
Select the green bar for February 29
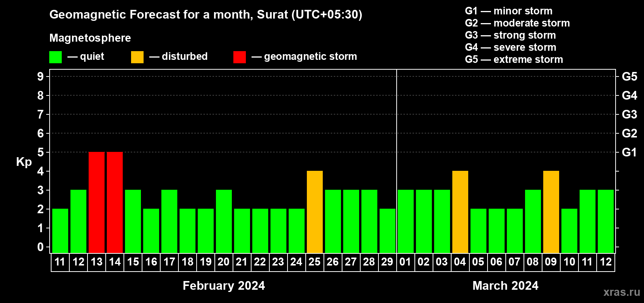point(388,231)
